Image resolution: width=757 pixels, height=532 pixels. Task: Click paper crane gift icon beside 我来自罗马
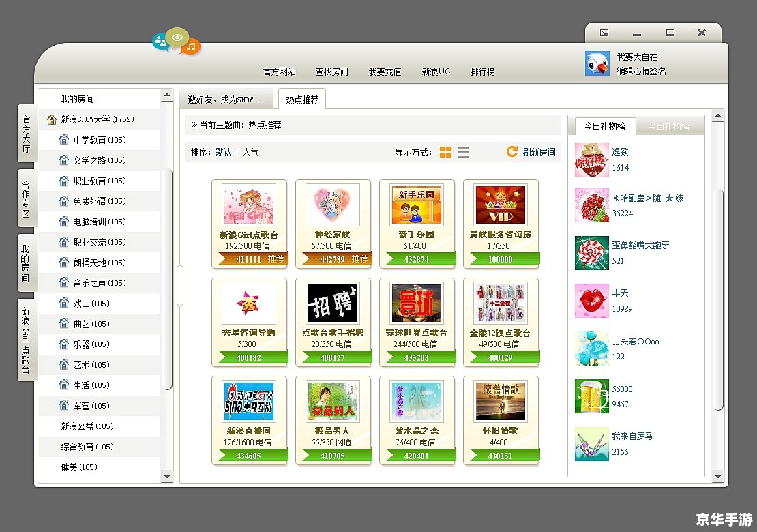coord(592,444)
